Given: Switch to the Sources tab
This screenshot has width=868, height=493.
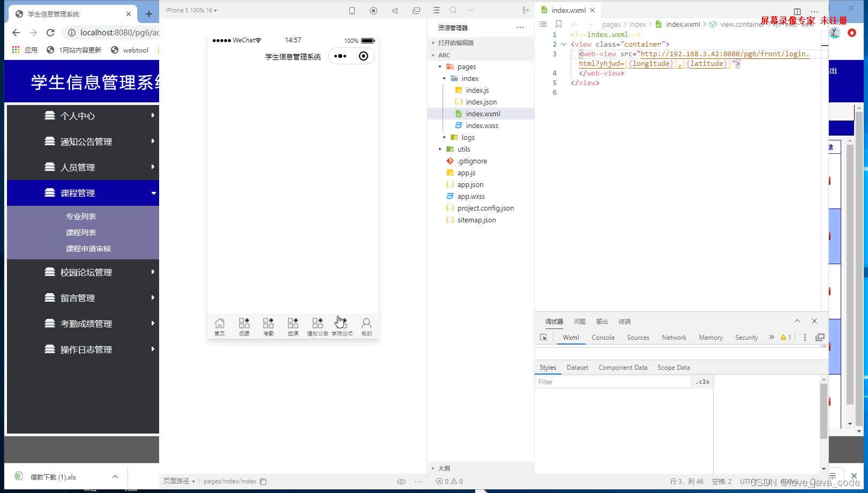Looking at the screenshot, I should point(638,338).
